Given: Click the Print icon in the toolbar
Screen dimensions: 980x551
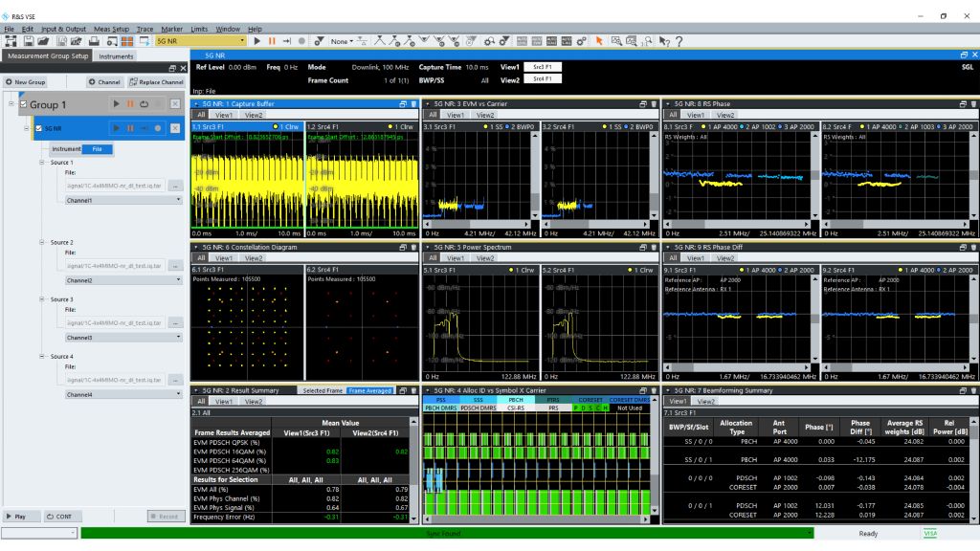Looking at the screenshot, I should pos(94,41).
